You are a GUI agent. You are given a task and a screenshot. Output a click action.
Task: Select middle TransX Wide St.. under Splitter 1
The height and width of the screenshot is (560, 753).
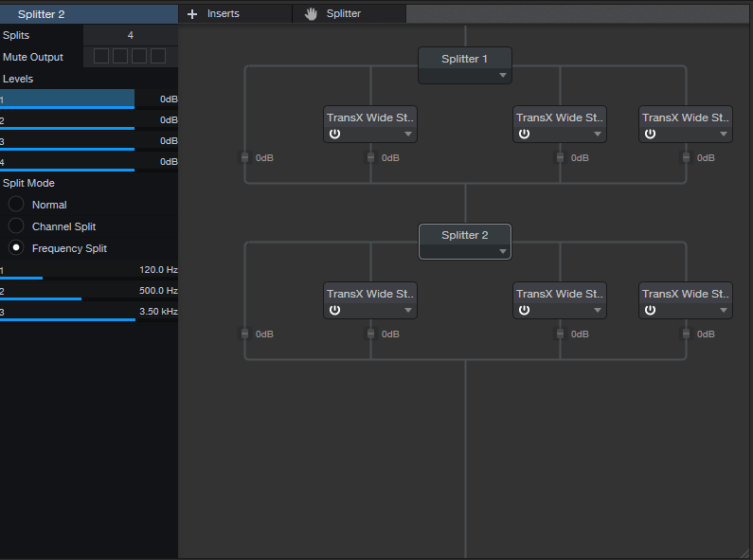click(560, 117)
